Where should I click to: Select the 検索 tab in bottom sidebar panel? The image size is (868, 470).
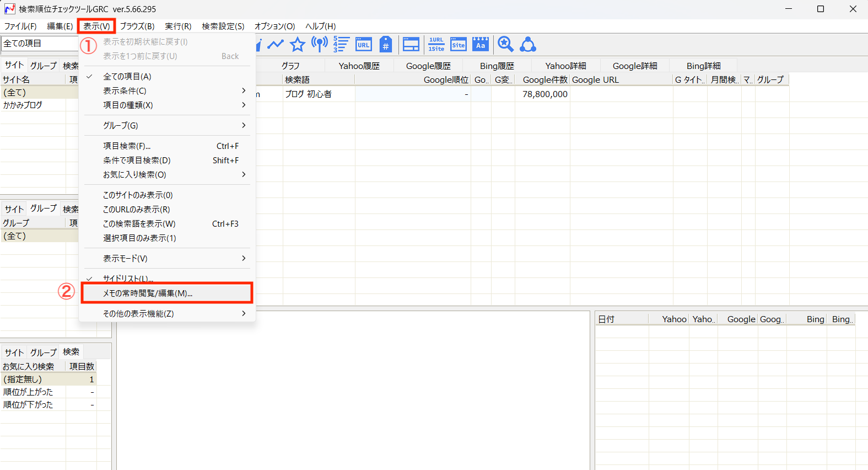(x=71, y=351)
